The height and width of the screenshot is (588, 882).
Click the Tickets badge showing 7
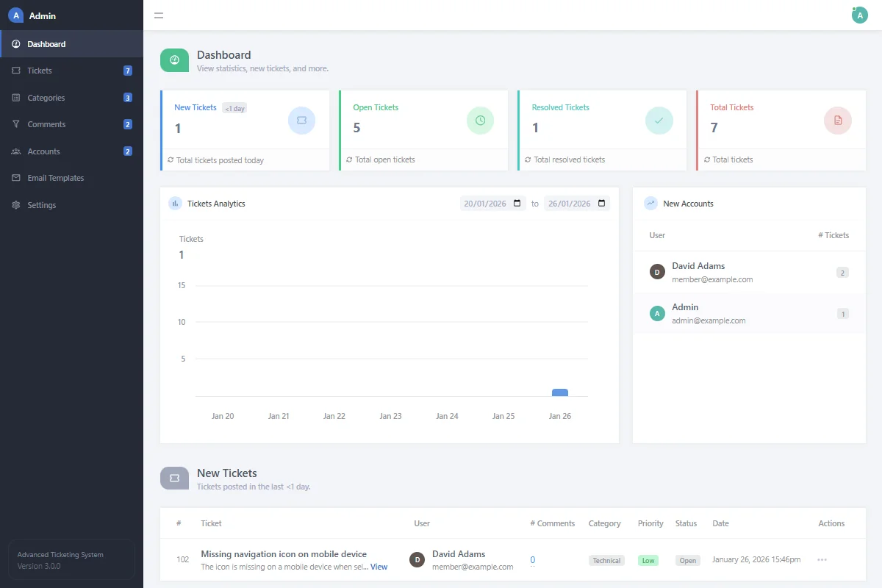[x=128, y=71]
